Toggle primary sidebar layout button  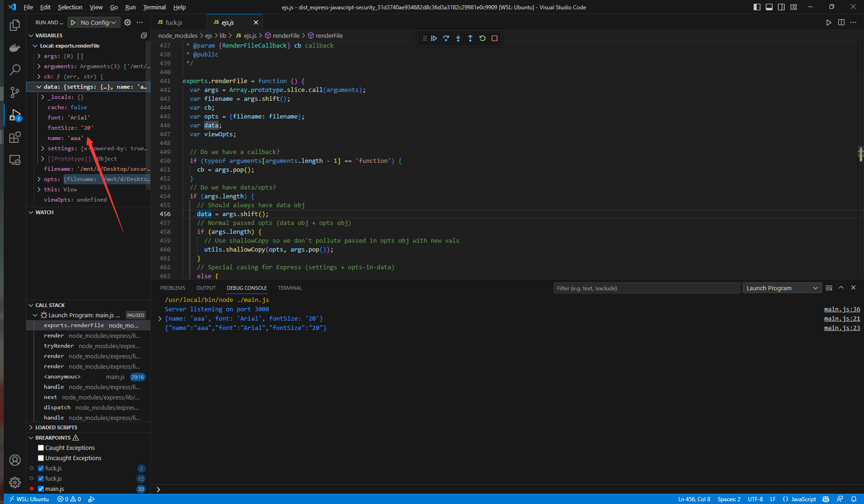coord(757,7)
